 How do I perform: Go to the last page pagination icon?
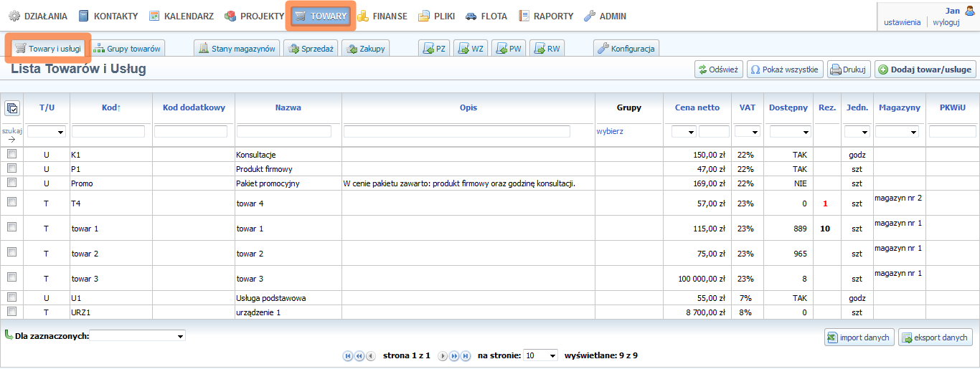point(466,356)
